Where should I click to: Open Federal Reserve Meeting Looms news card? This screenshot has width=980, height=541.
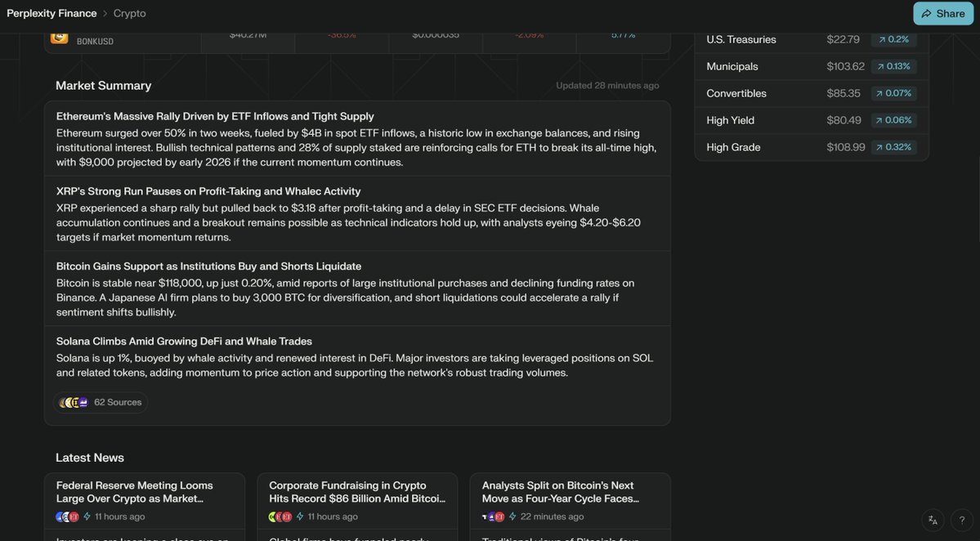(145, 507)
